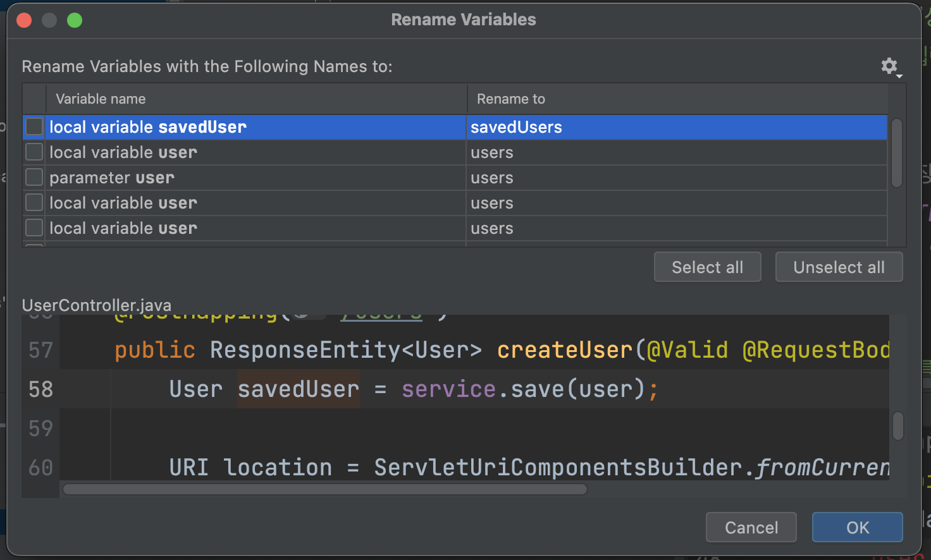
Task: Enable checkbox for local variable savedUser
Action: (34, 127)
